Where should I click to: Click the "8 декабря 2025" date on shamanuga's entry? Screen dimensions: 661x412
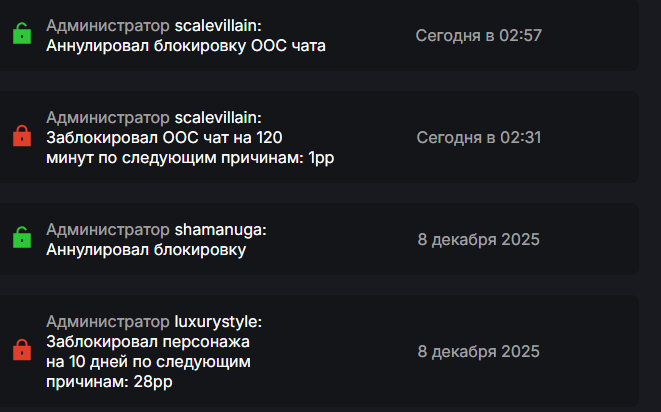(x=478, y=239)
